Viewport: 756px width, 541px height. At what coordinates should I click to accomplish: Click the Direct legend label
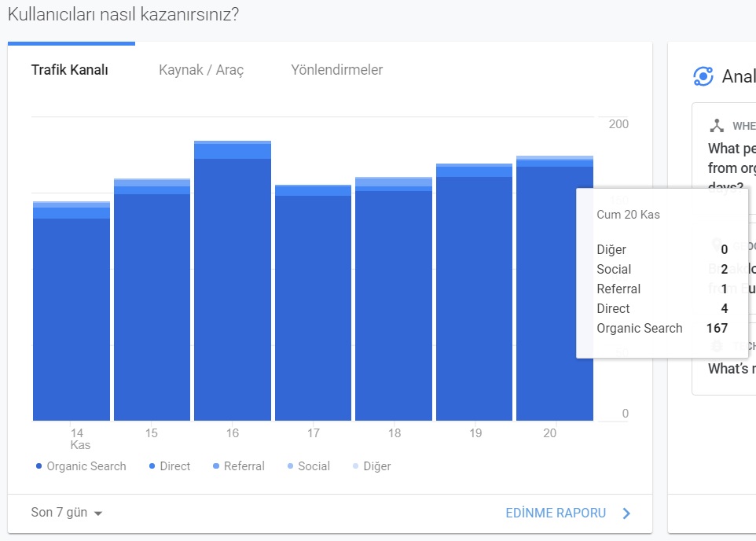coord(175,466)
